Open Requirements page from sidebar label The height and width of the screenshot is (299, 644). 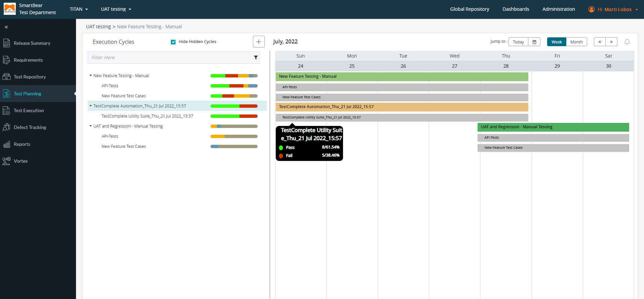[28, 60]
